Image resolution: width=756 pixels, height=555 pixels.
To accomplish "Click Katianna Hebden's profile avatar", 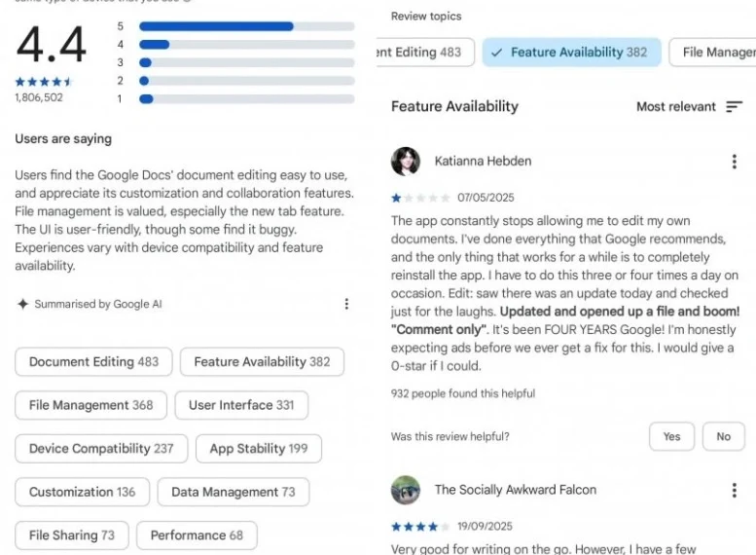I will point(406,162).
